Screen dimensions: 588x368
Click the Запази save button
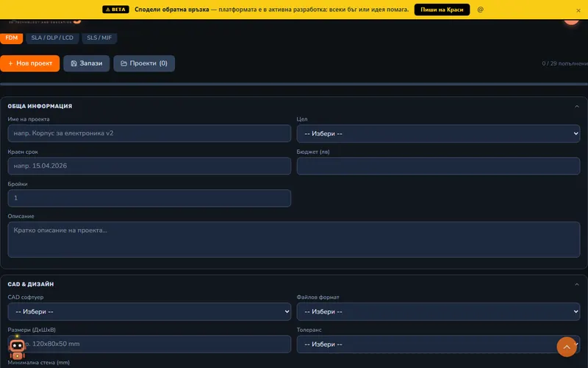point(86,63)
